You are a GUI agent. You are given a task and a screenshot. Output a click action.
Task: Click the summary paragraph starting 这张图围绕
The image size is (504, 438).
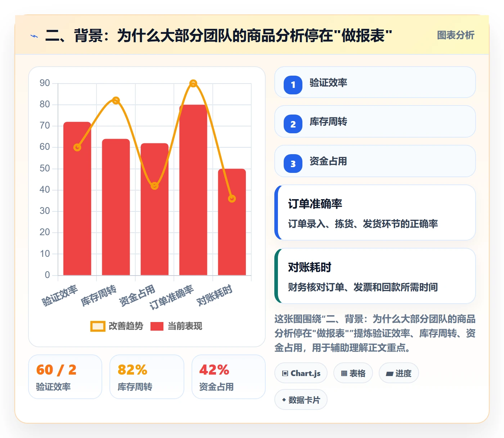click(375, 333)
